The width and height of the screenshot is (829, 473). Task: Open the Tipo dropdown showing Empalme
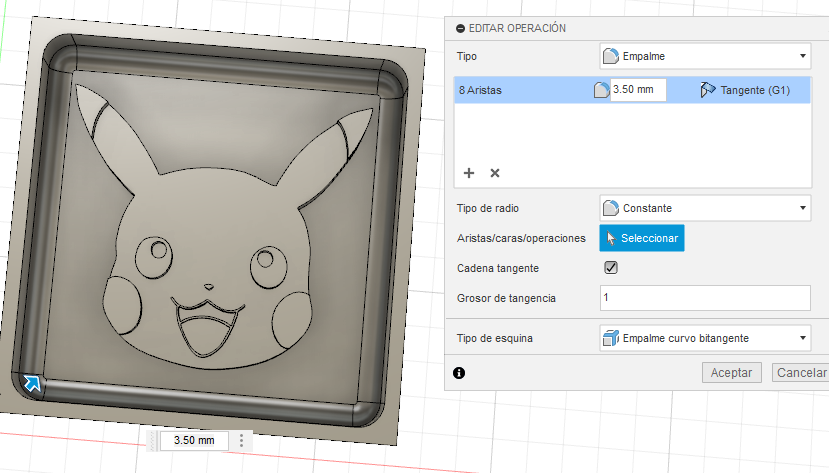[x=705, y=56]
